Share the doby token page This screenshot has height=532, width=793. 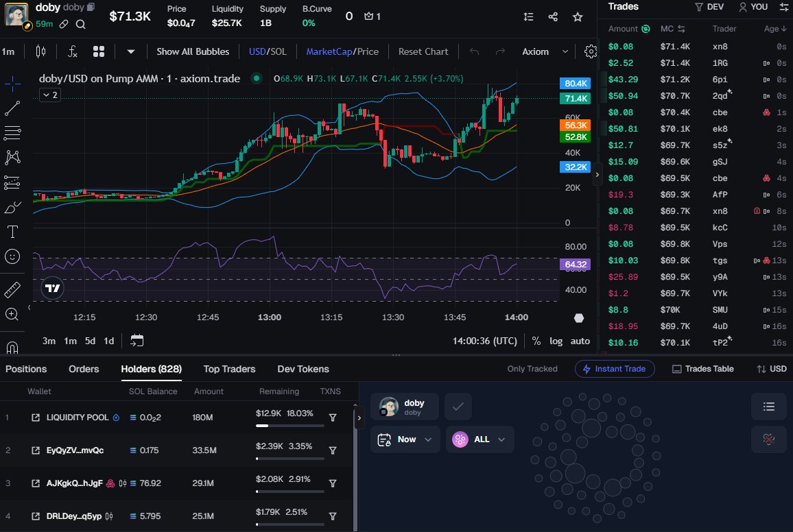pyautogui.click(x=553, y=16)
